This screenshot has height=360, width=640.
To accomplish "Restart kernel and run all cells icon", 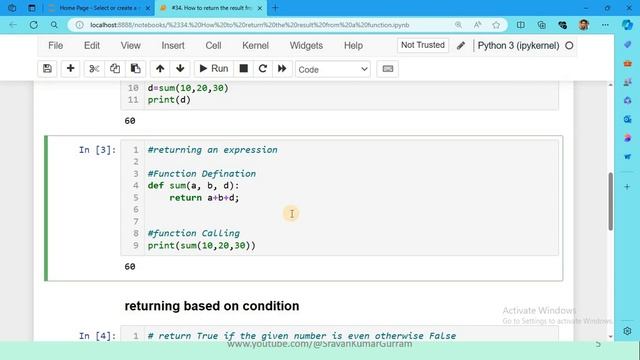I will pos(282,69).
